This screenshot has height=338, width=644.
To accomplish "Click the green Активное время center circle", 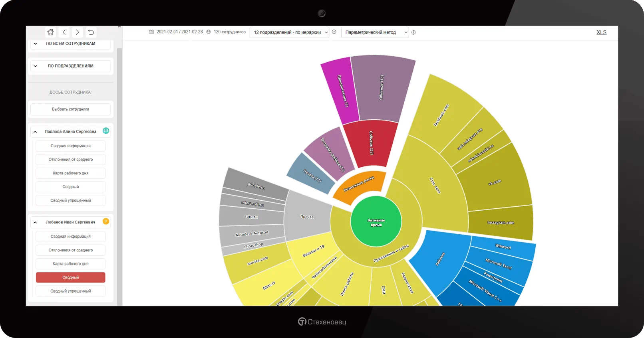I will coord(376,222).
